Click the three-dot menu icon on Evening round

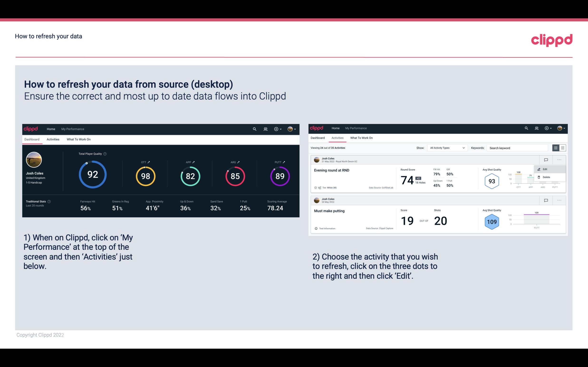(x=560, y=159)
